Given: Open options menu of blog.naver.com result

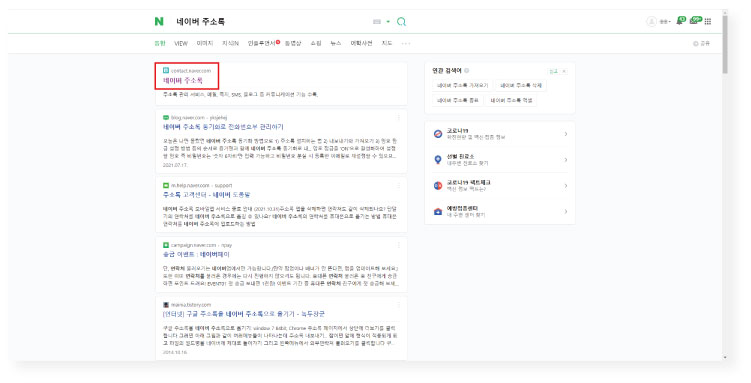Looking at the screenshot, I should pyautogui.click(x=398, y=117).
